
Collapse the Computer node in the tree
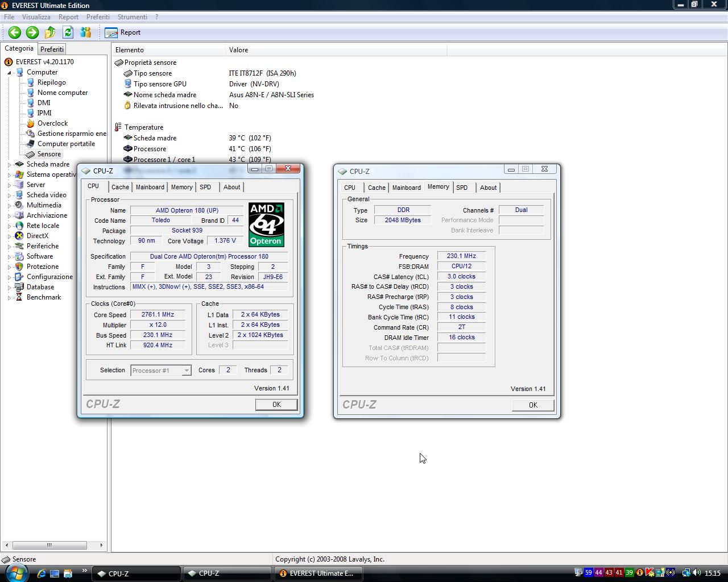pyautogui.click(x=10, y=73)
